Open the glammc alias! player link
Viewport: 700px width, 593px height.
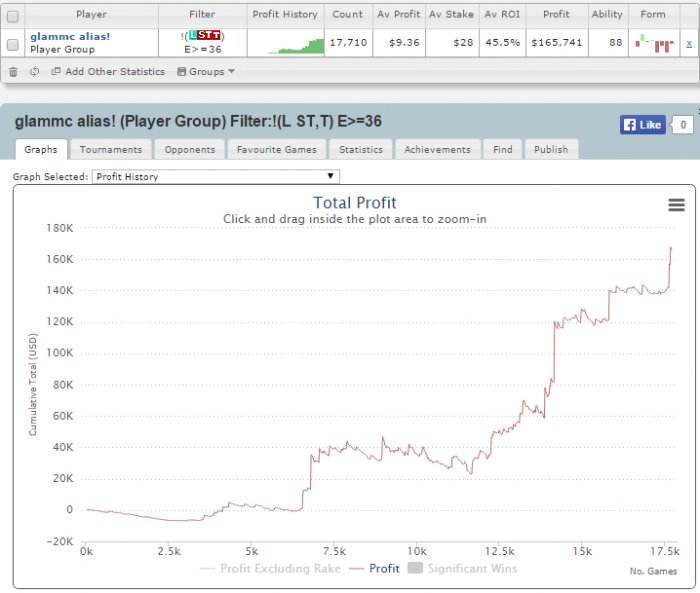(70, 36)
